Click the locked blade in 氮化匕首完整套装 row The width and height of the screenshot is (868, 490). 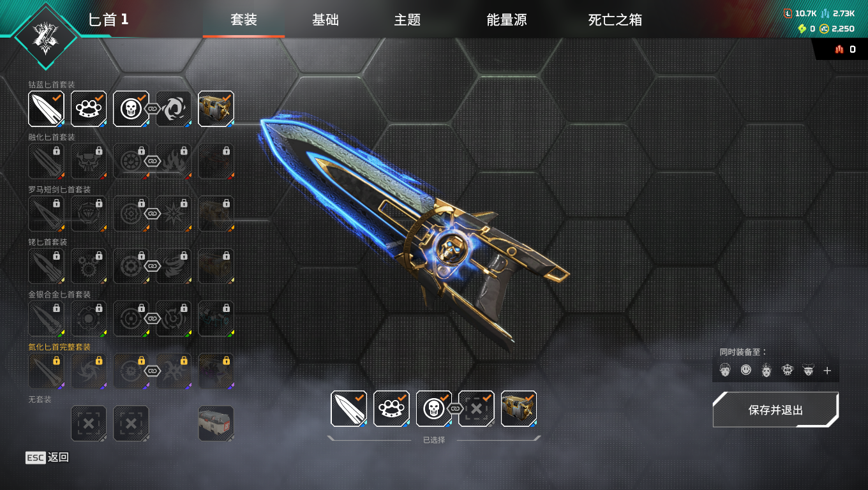[47, 371]
